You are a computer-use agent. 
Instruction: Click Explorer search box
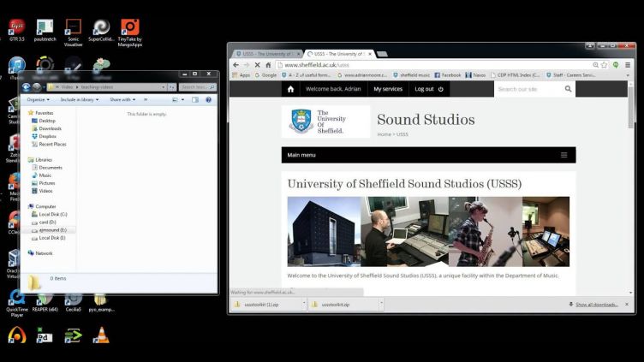coord(198,87)
